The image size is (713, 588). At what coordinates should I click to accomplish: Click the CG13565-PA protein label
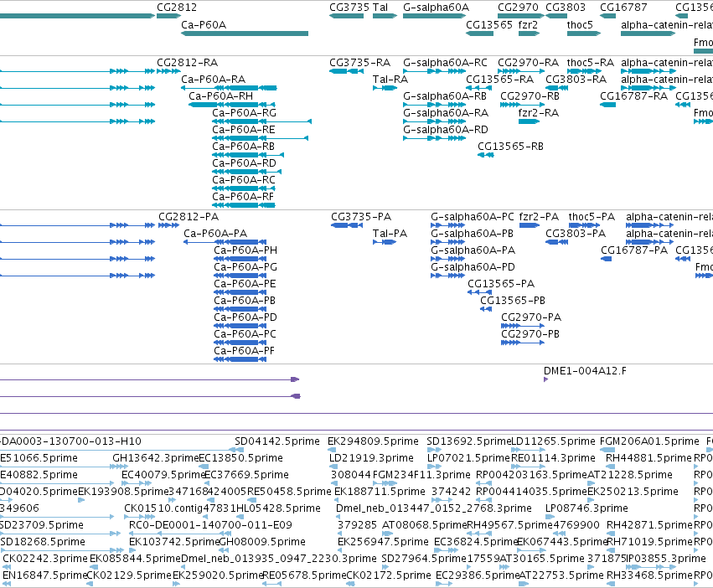pyautogui.click(x=501, y=284)
